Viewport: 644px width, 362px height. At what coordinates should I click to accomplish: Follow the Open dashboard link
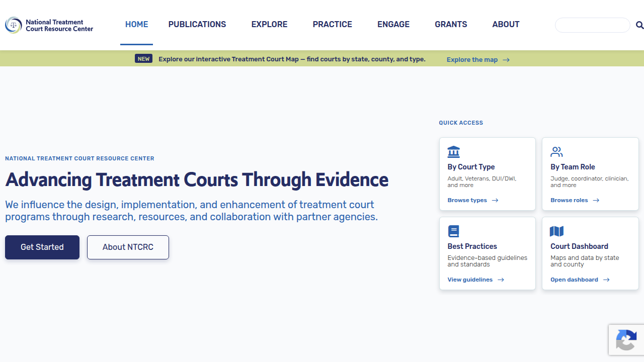580,280
